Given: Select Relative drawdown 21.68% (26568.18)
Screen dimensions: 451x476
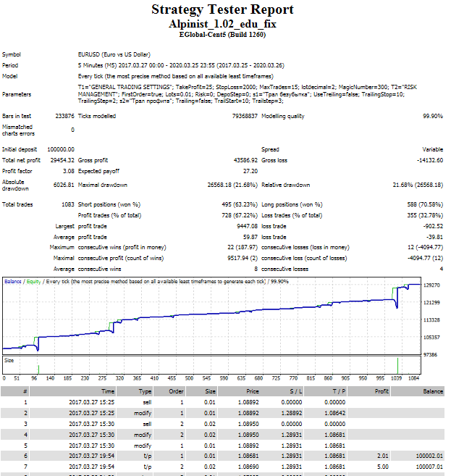Looking at the screenshot, I should [x=418, y=185].
